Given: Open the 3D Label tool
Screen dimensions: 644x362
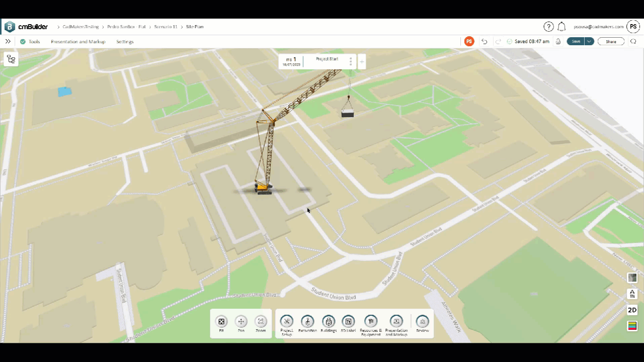Looking at the screenshot, I should [348, 323].
